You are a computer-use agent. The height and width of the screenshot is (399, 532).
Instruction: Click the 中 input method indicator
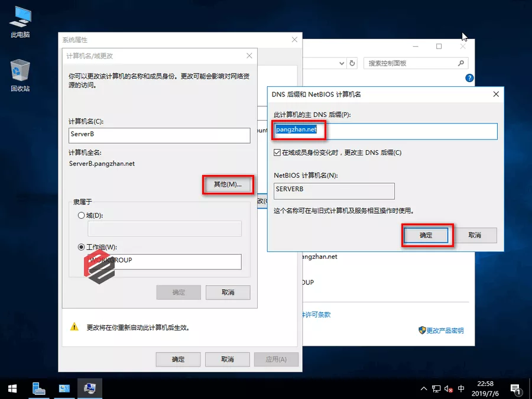coord(461,389)
